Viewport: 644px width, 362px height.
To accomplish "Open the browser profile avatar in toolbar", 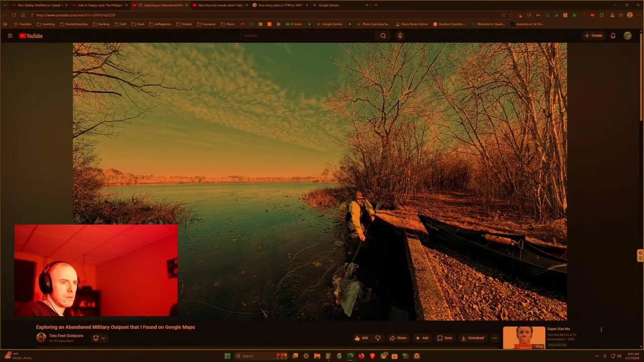I will [629, 15].
